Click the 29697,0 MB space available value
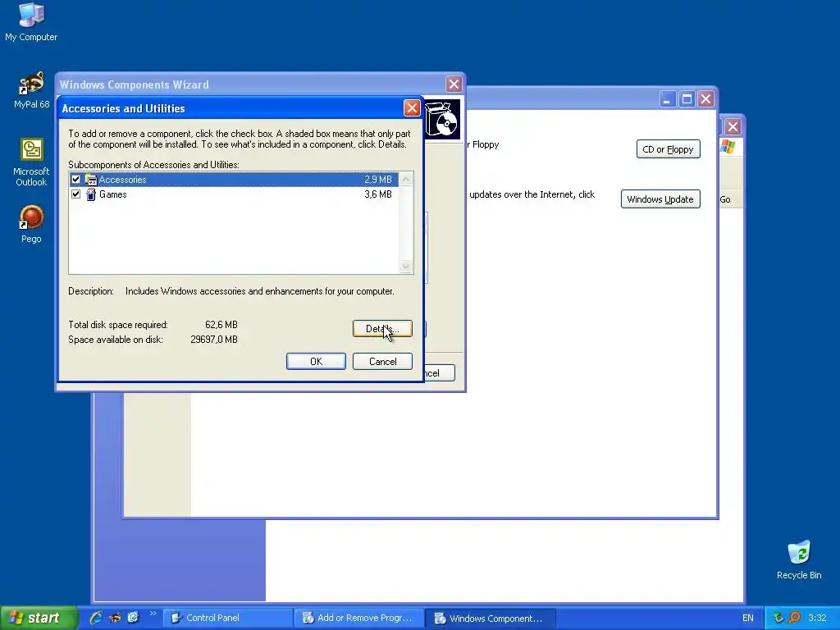 [214, 340]
